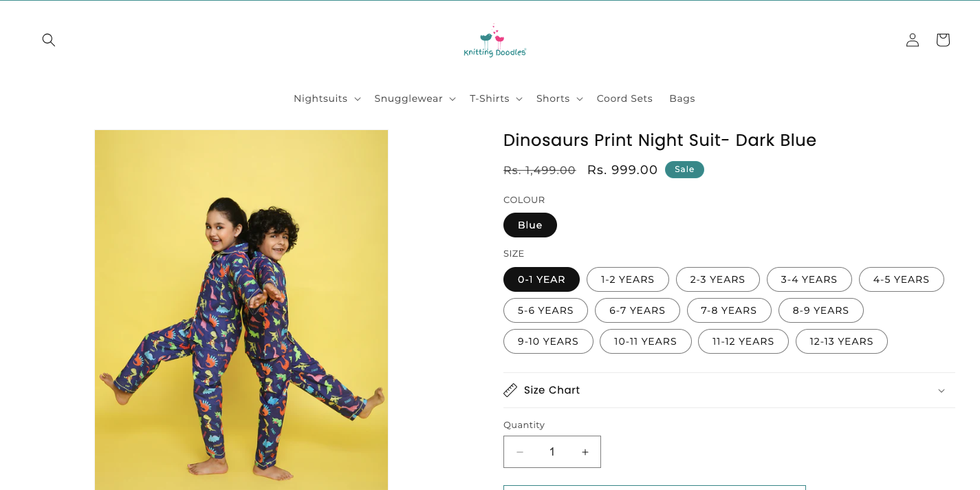
Task: Click the ruler icon beside Size Chart
Action: pyautogui.click(x=510, y=390)
